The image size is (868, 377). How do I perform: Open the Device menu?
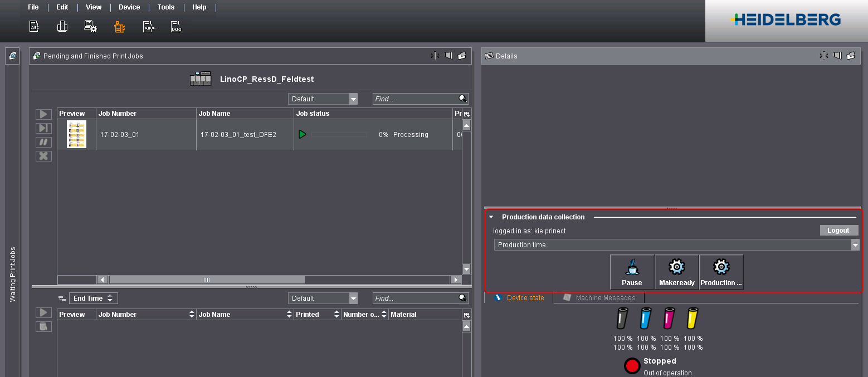[x=129, y=7]
